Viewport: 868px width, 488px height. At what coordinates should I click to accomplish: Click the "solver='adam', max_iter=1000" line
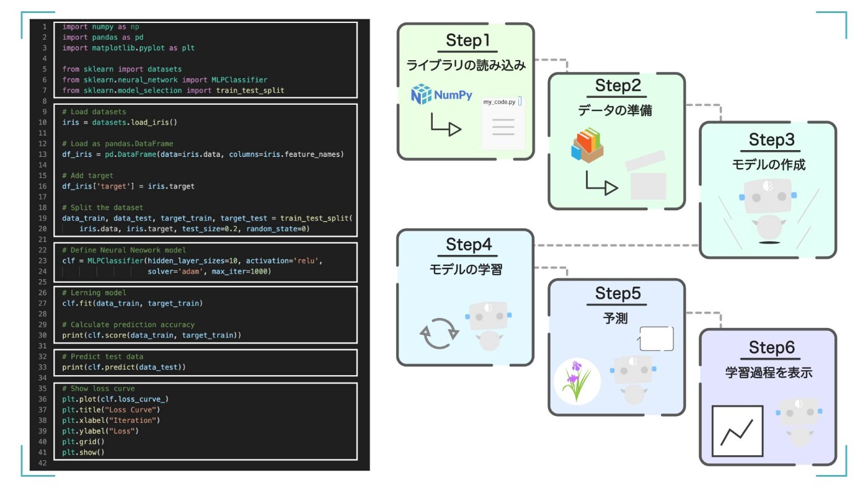pyautogui.click(x=210, y=271)
